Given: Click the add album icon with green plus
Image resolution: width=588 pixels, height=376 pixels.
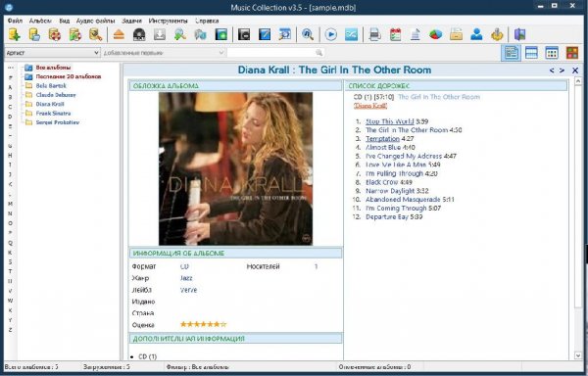Looking at the screenshot, I should (220, 34).
